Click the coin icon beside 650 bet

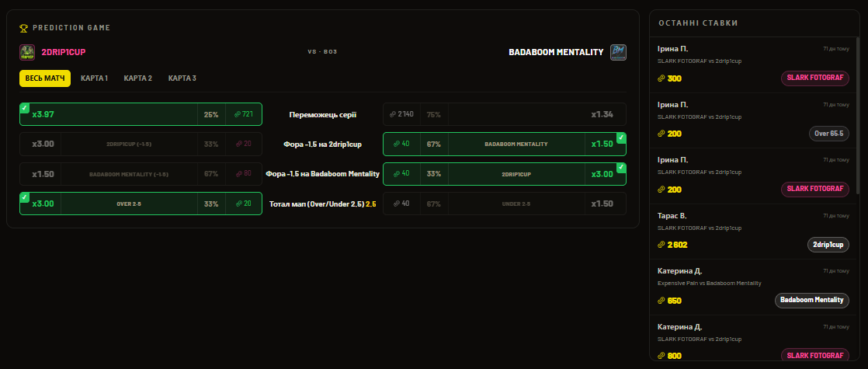[x=661, y=301]
